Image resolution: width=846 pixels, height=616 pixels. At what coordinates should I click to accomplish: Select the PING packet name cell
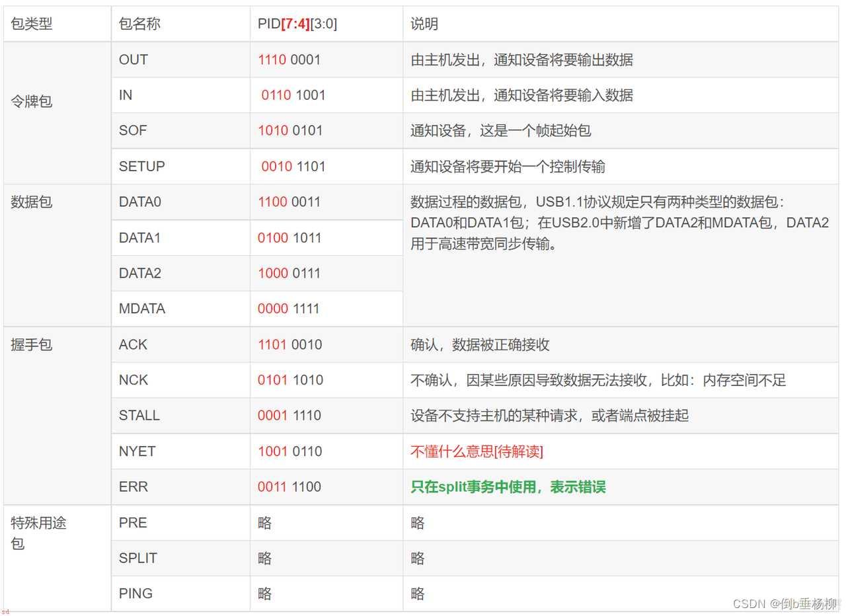pos(181,594)
